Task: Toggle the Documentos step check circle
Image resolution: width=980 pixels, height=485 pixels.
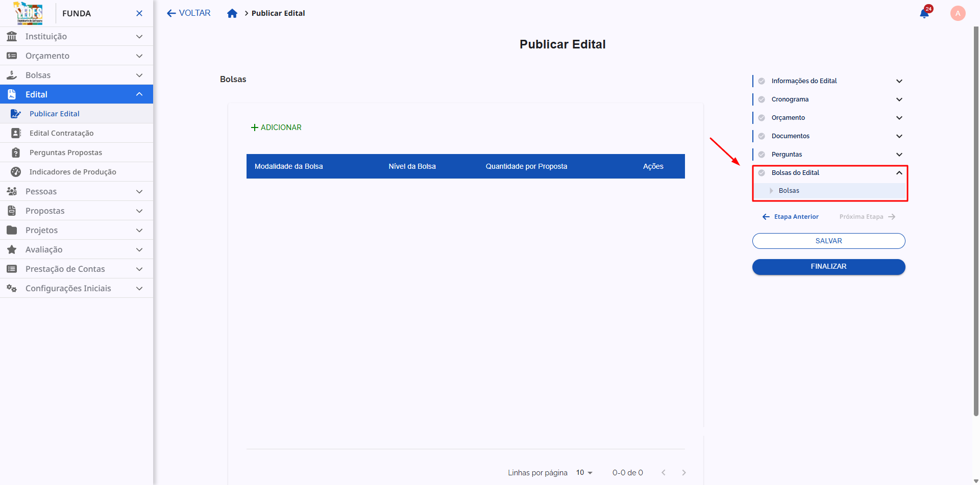Action: 762,136
